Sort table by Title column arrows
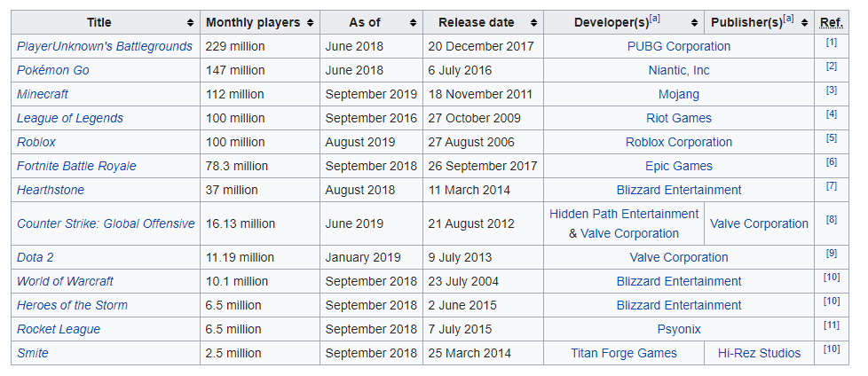This screenshot has width=868, height=376. (191, 23)
